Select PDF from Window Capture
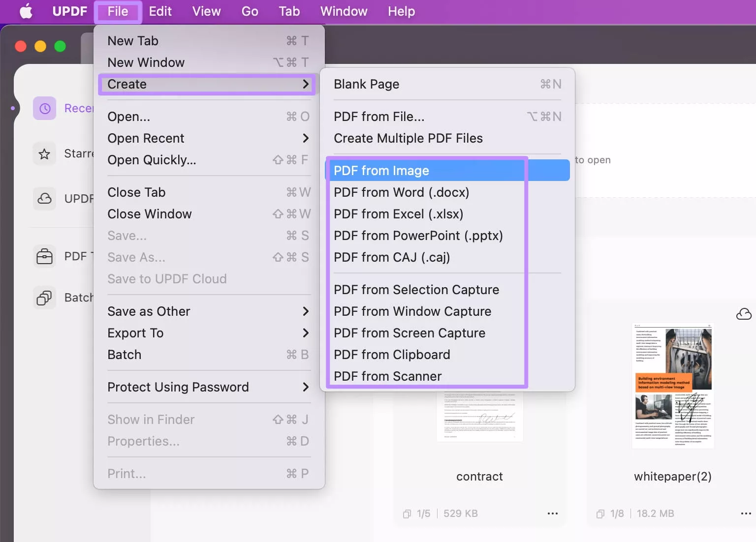The image size is (756, 542). click(x=447, y=311)
